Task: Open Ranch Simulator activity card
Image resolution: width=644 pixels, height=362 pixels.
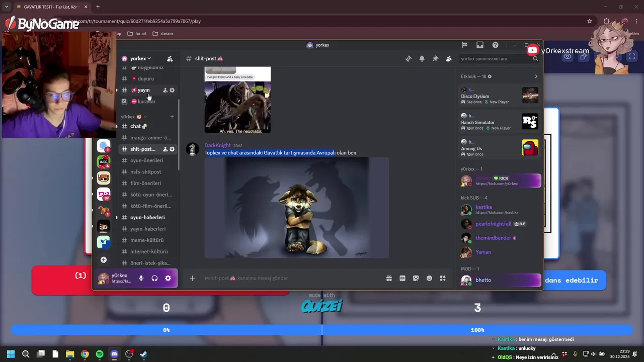Action: [x=500, y=122]
